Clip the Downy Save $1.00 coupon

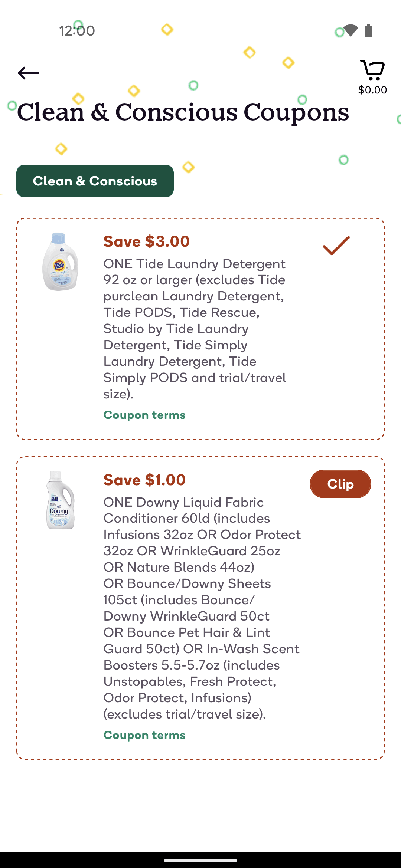point(340,484)
